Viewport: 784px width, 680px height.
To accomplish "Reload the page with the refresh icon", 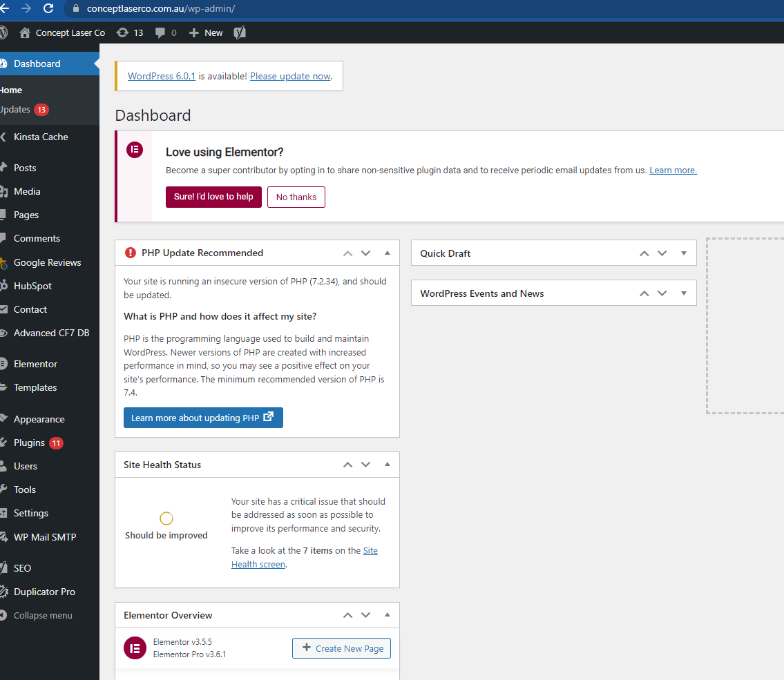I will 48,8.
